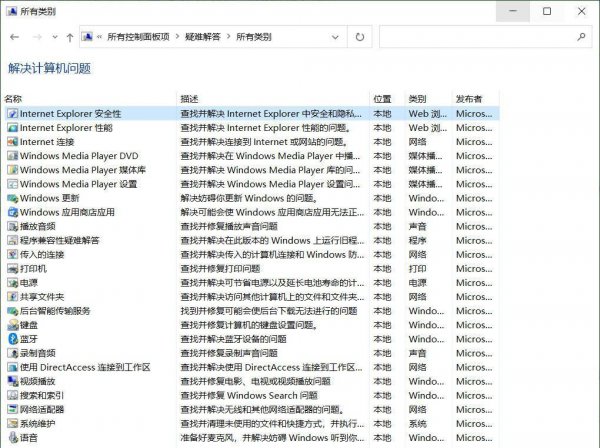600x448 pixels.
Task: Open the 网络适配器 troubleshooter entry
Action: coord(42,409)
